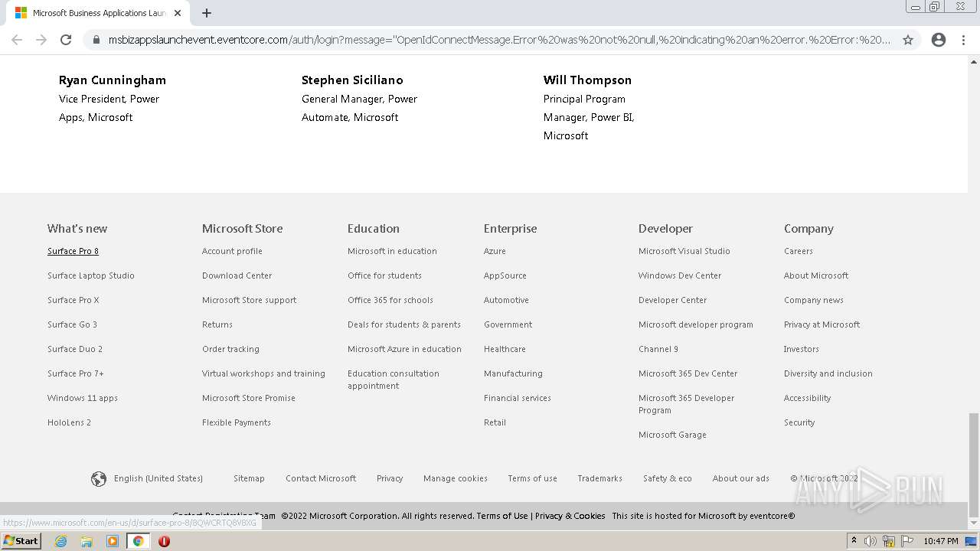This screenshot has height=551, width=980.
Task: Open Virtual workshops and training link
Action: [263, 373]
